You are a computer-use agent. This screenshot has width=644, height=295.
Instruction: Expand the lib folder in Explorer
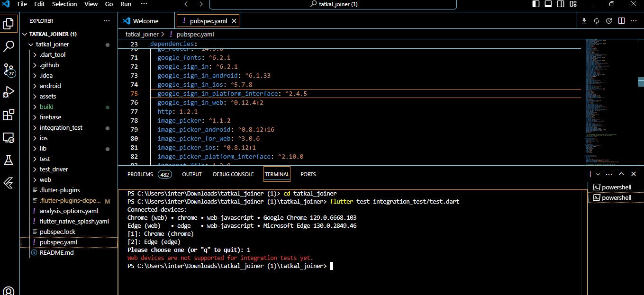pos(43,148)
